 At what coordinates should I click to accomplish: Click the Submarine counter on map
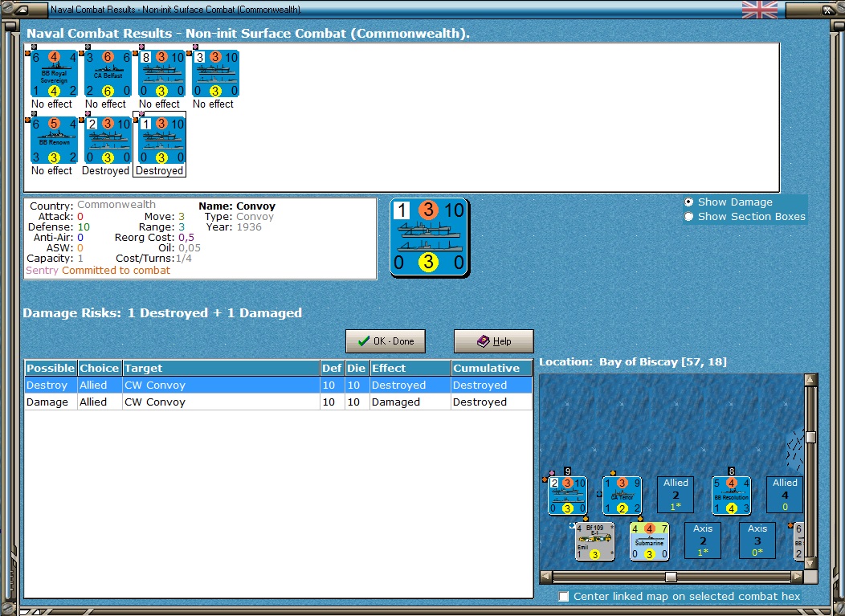[x=649, y=541]
